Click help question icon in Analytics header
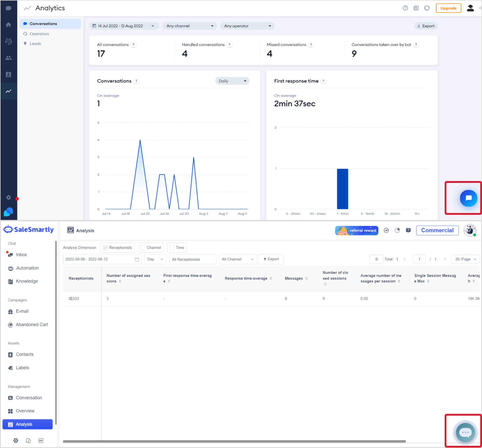 pos(405,8)
